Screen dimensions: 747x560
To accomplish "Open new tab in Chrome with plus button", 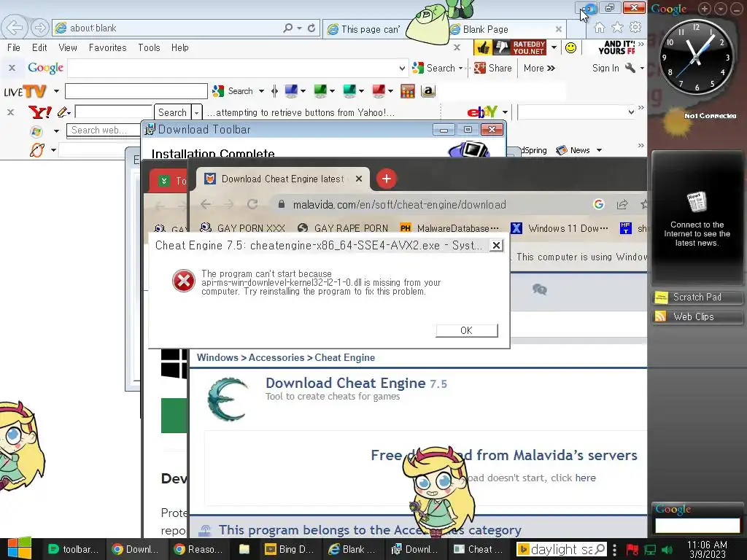I will (387, 179).
